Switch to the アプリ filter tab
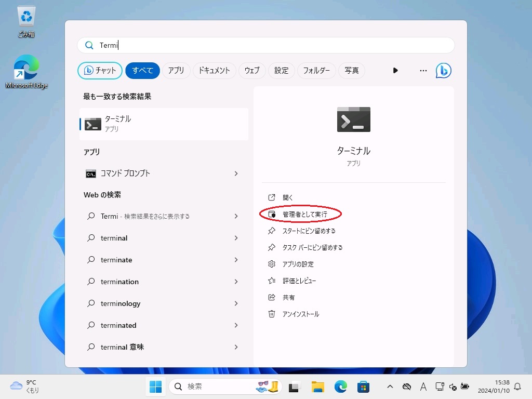 pyautogui.click(x=176, y=71)
